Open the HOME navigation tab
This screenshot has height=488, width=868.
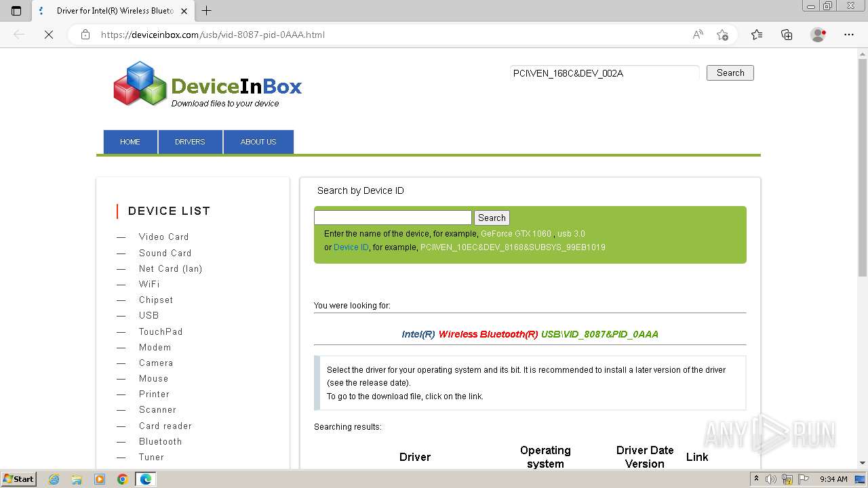[x=130, y=142]
